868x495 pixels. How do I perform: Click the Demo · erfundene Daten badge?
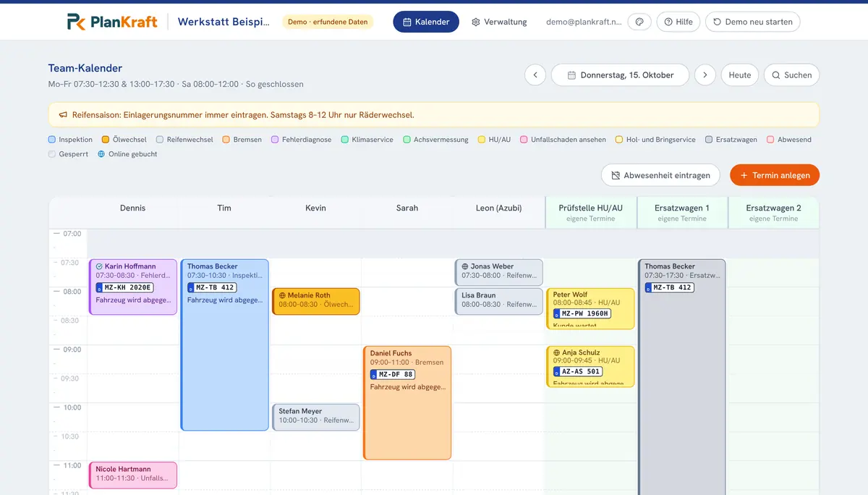coord(328,22)
